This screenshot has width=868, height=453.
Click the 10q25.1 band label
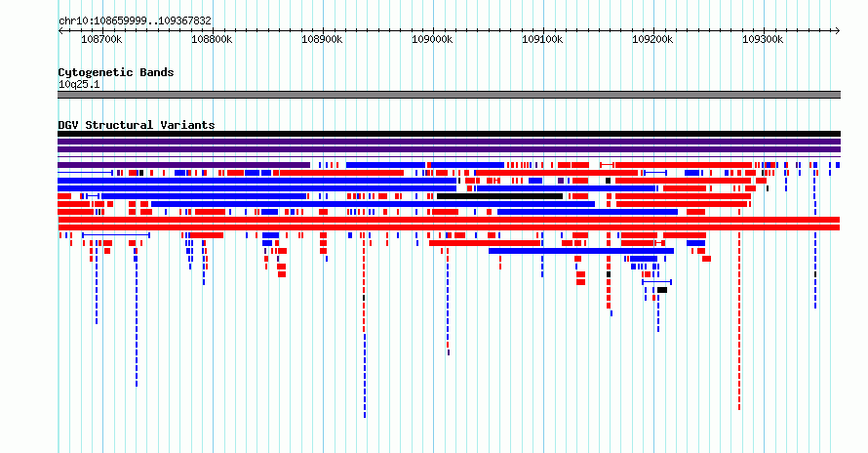(x=79, y=84)
